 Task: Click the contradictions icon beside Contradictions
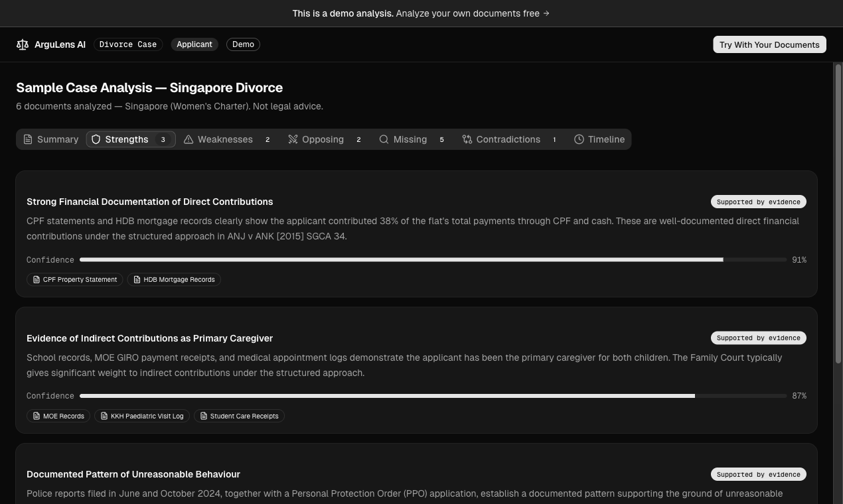click(x=467, y=139)
